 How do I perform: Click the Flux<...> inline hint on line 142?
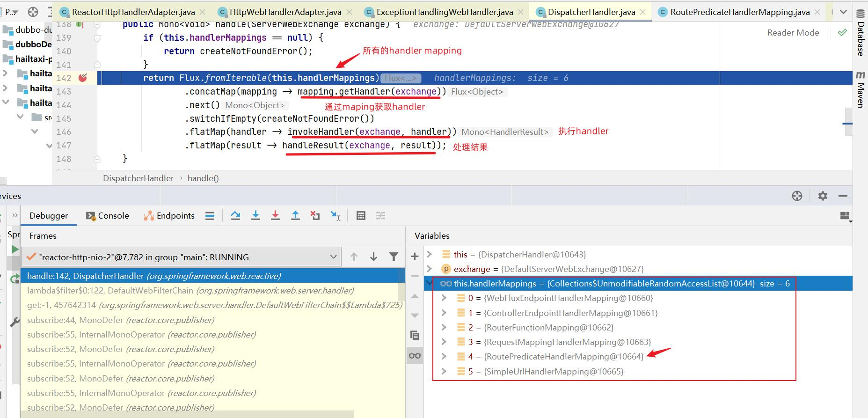pos(401,78)
